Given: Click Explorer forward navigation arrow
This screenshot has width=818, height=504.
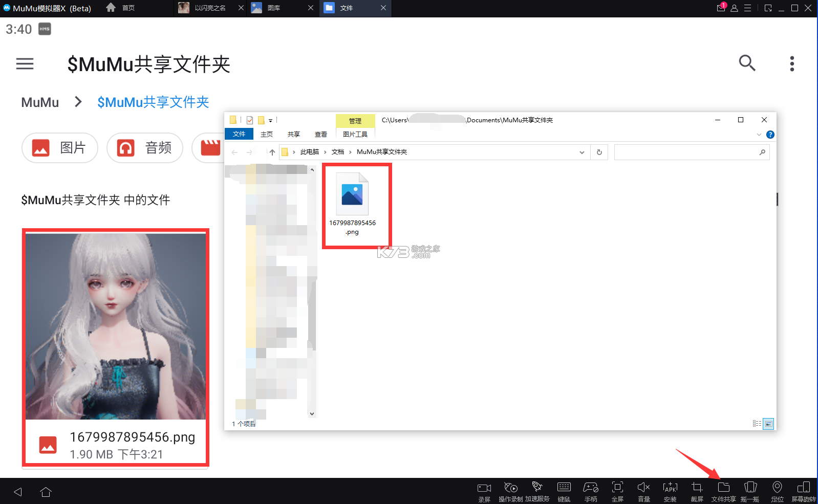Looking at the screenshot, I should (249, 152).
